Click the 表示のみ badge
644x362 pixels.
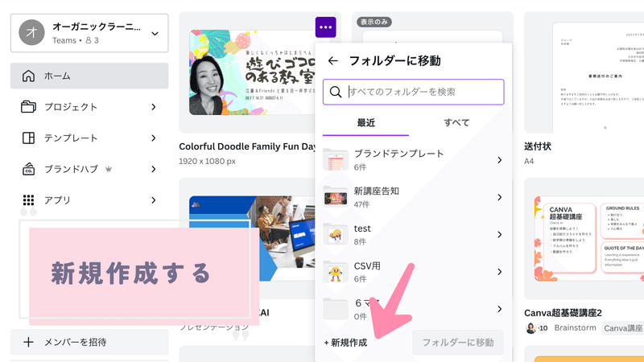374,22
